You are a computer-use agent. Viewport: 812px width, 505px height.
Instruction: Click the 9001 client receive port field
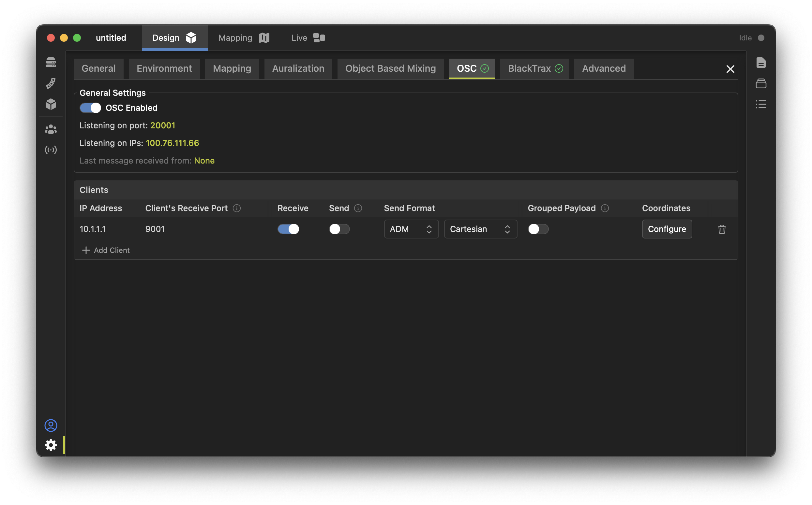tap(155, 229)
